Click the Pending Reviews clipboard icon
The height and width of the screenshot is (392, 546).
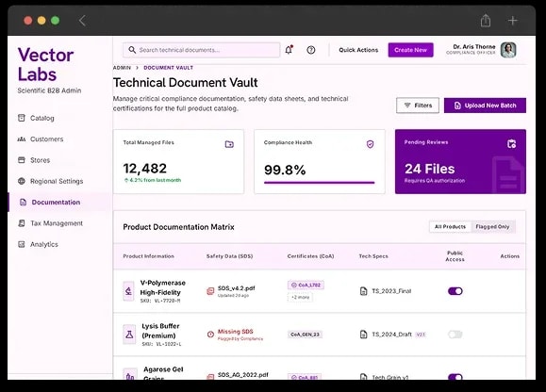[511, 143]
